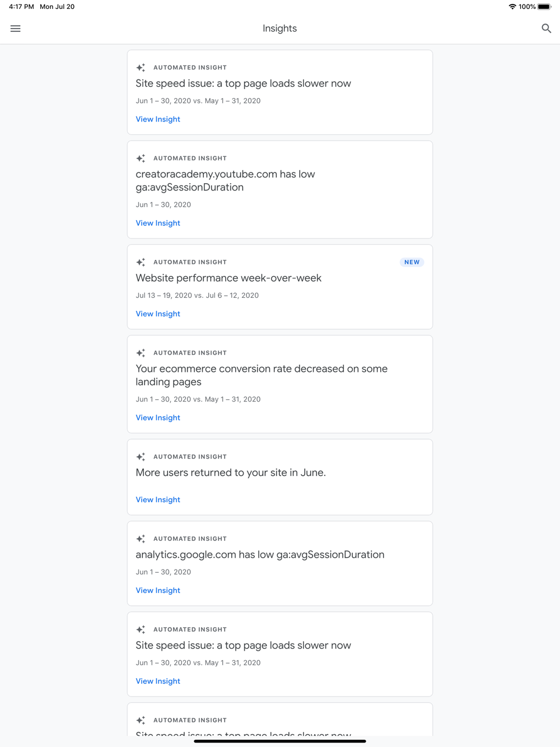Click sparkle icon on ecommerce conversion card

[x=141, y=353]
